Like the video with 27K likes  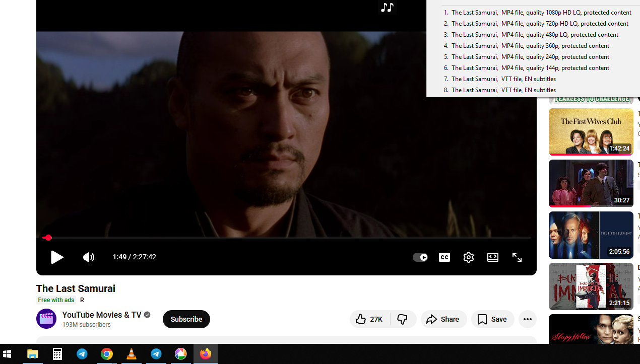tap(369, 319)
